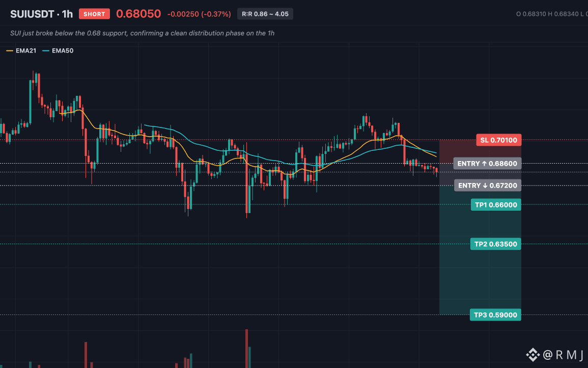Screen dimensions: 588x368
Task: Select the ENTRY ↓ 0.67200 label
Action: (488, 185)
